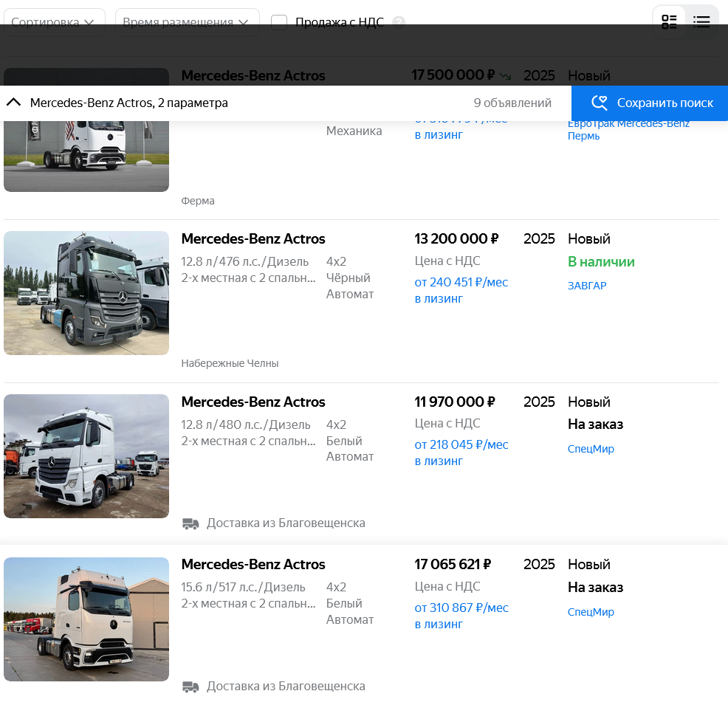Click На заказ status for 17 065 621 ₽ truck
The height and width of the screenshot is (705, 728).
coord(595,587)
